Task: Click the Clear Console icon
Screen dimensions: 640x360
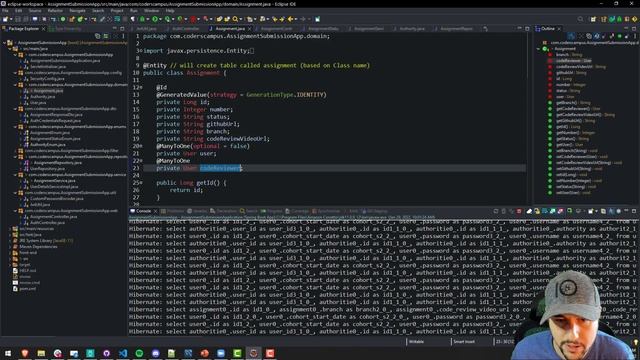Action: pos(529,211)
